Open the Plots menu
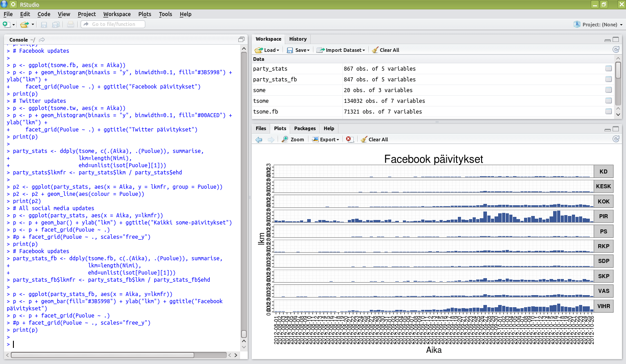Image resolution: width=626 pixels, height=364 pixels. tap(145, 14)
